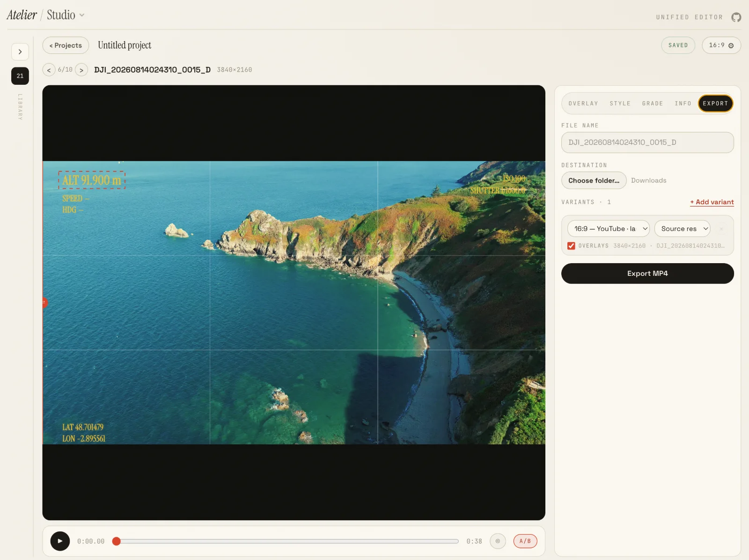The image size is (749, 560).
Task: Click the SAVED status pill
Action: click(x=678, y=45)
